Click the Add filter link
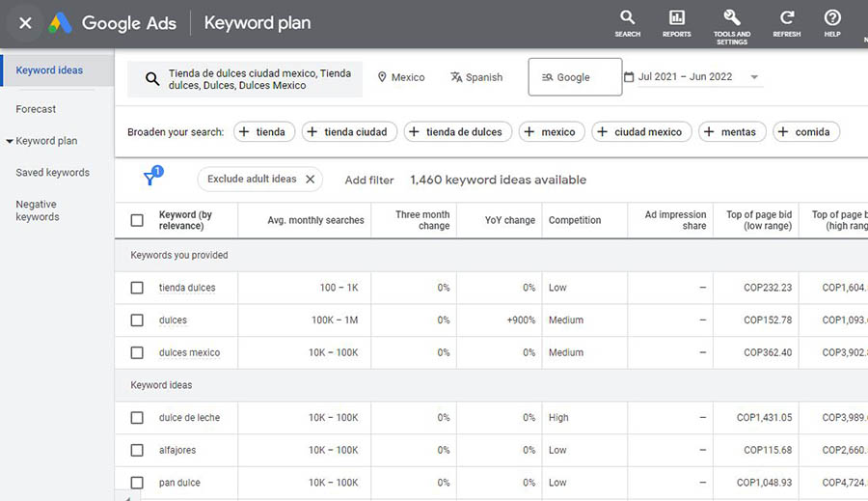 coord(369,180)
